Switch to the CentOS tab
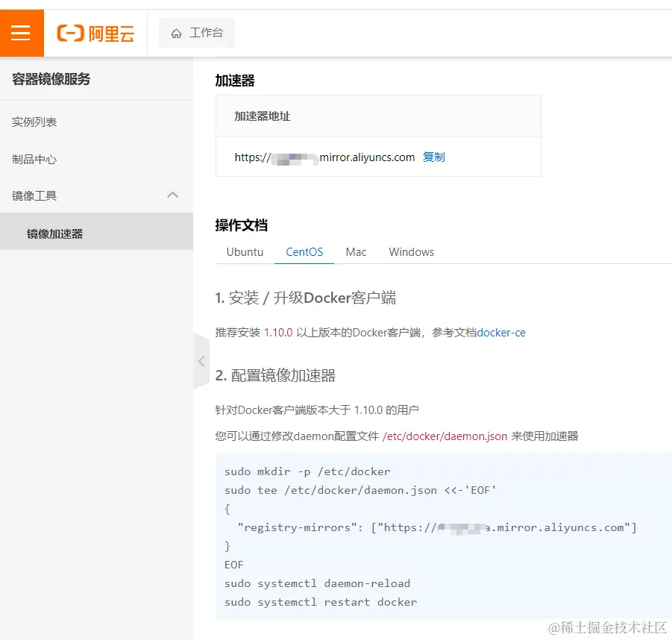 [304, 252]
